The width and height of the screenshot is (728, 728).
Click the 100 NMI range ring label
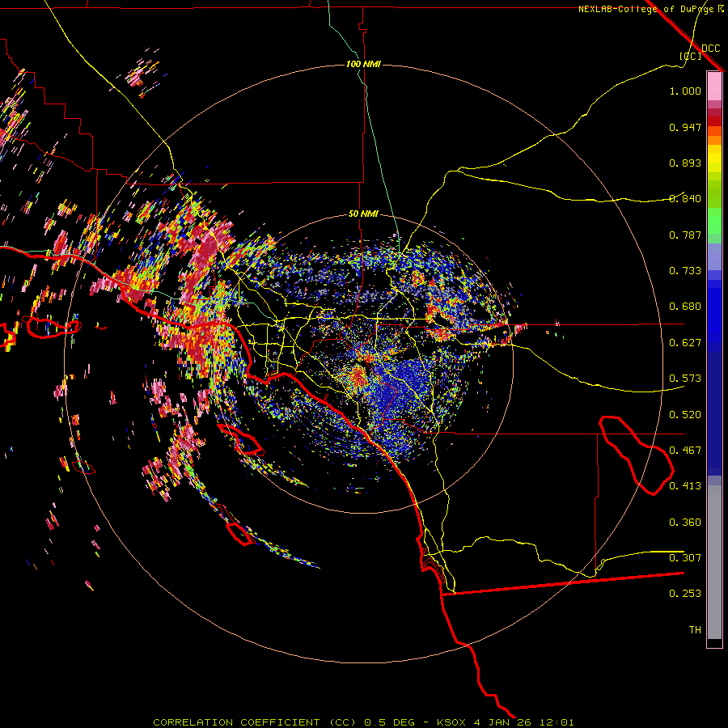pyautogui.click(x=363, y=64)
